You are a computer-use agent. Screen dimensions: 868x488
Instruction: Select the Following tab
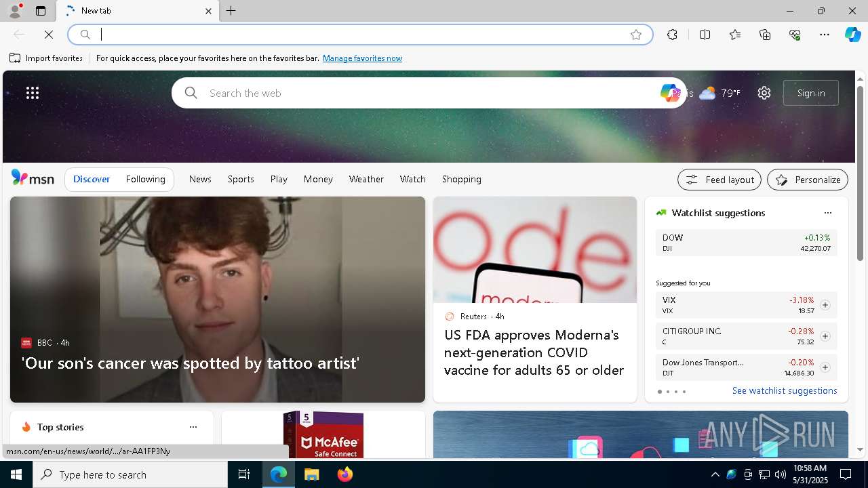pos(145,179)
